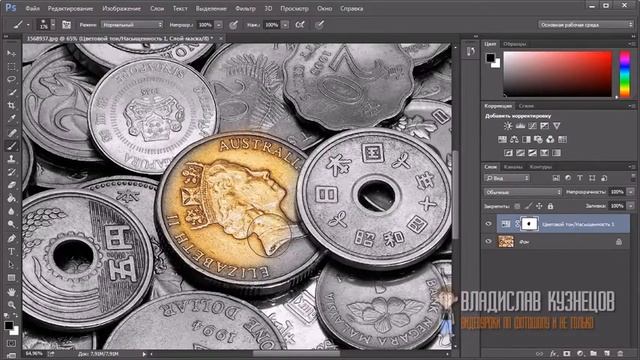
Task: Select the Eyedropper tool
Action: [11, 118]
